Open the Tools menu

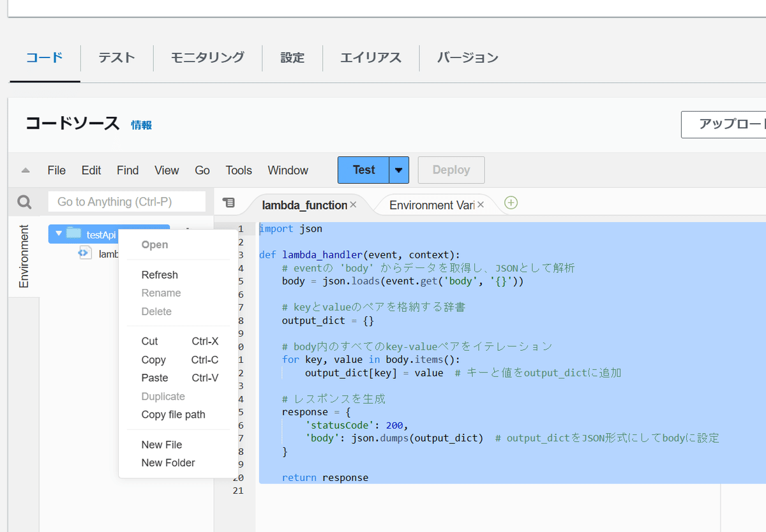click(x=238, y=170)
